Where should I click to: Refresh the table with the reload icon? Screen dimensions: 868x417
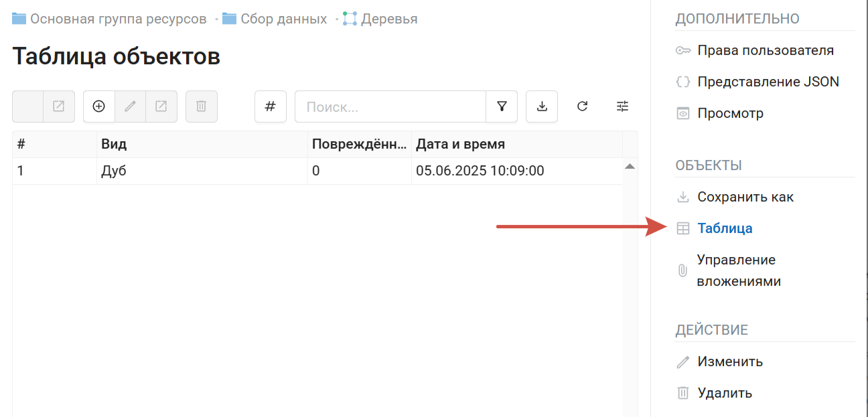pos(582,106)
